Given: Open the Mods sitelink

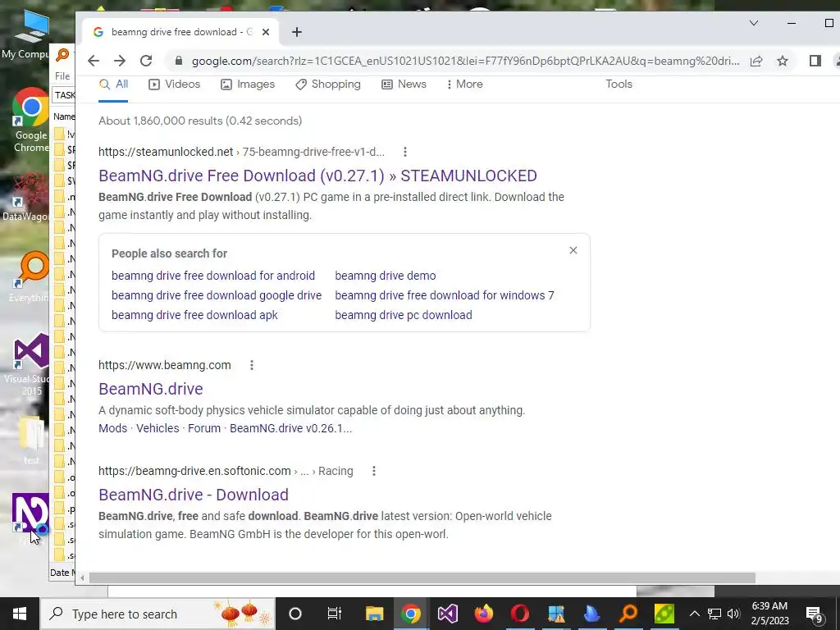Looking at the screenshot, I should [x=112, y=428].
